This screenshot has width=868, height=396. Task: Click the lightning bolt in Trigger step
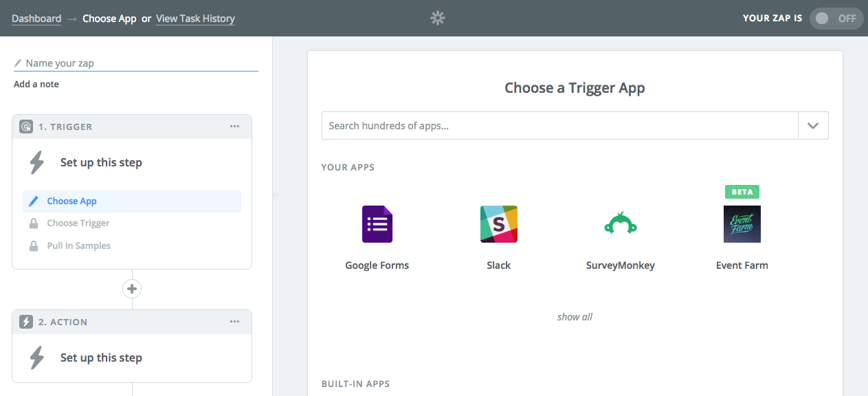pos(37,163)
